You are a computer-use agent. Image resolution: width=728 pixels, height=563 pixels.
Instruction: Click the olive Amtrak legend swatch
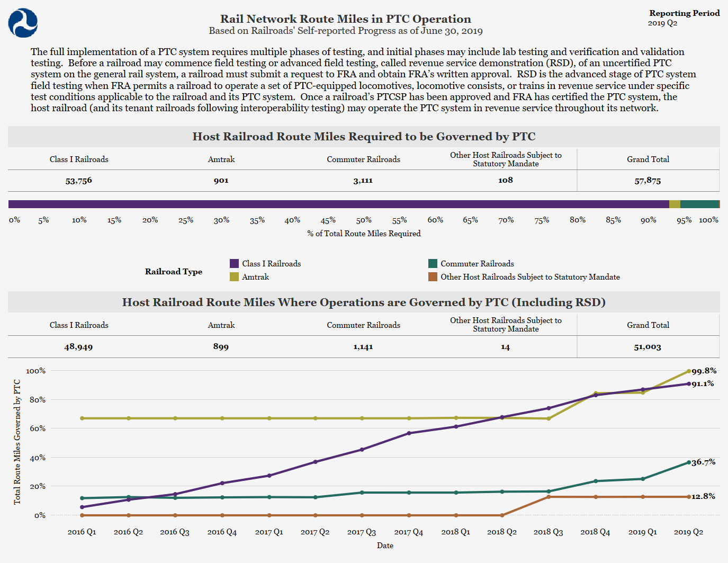[x=234, y=276]
